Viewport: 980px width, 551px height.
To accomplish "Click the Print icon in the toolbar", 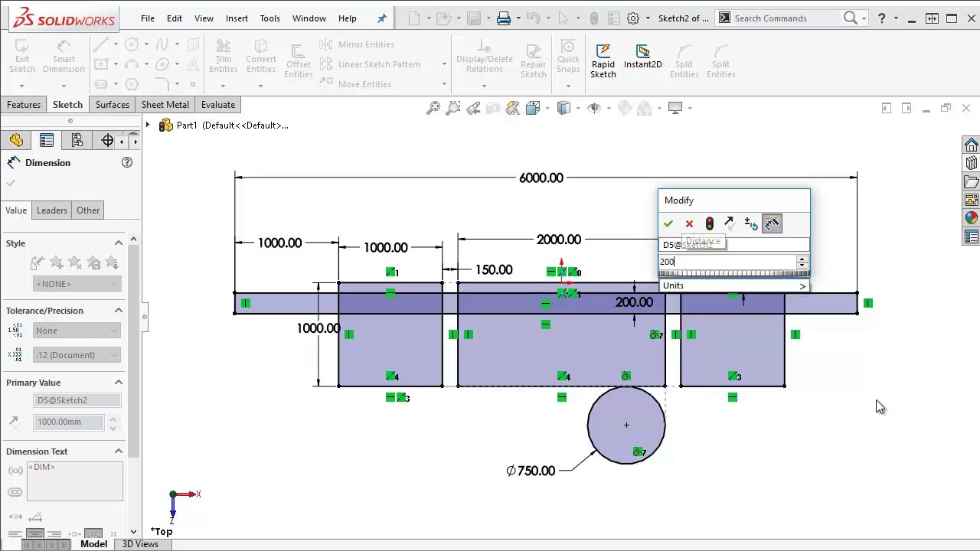I will [504, 18].
